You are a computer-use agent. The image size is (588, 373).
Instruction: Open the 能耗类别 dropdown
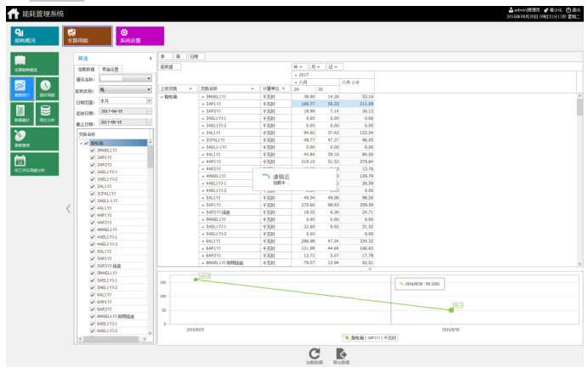[125, 89]
